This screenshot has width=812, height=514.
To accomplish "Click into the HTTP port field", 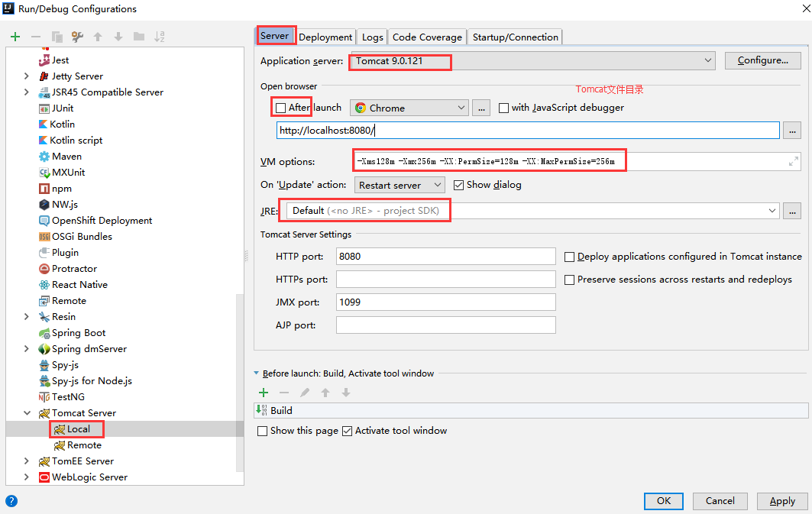I will 446,256.
